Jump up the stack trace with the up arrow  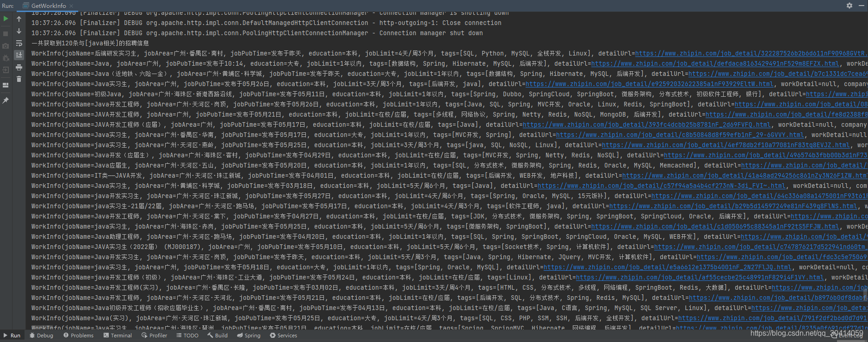(19, 19)
